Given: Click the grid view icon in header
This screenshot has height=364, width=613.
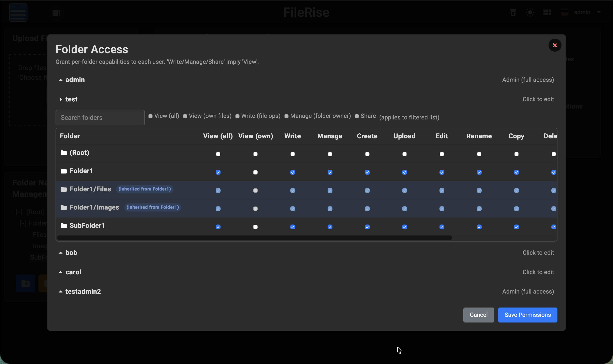Looking at the screenshot, I should pyautogui.click(x=547, y=12).
